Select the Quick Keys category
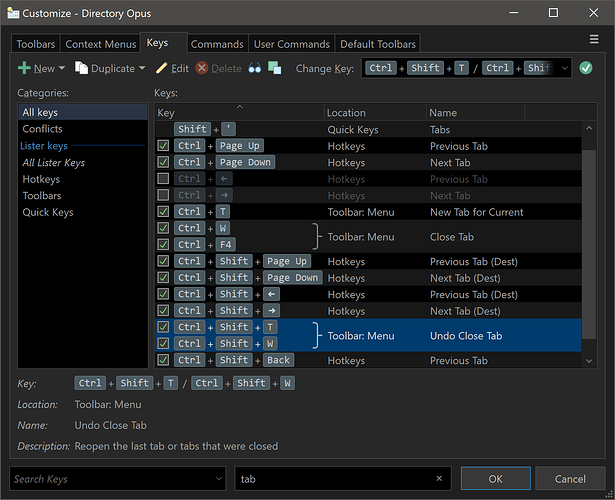615x500 pixels. tap(83, 212)
